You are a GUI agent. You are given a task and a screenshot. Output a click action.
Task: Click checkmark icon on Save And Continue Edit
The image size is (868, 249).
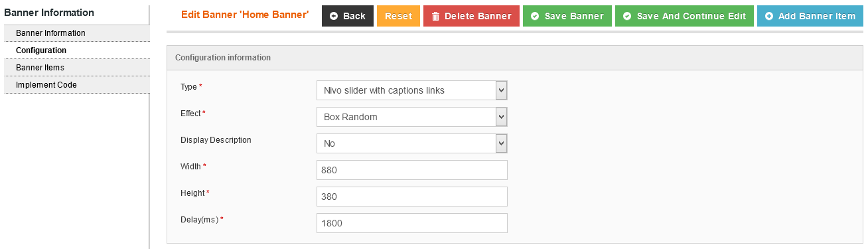[x=627, y=16]
